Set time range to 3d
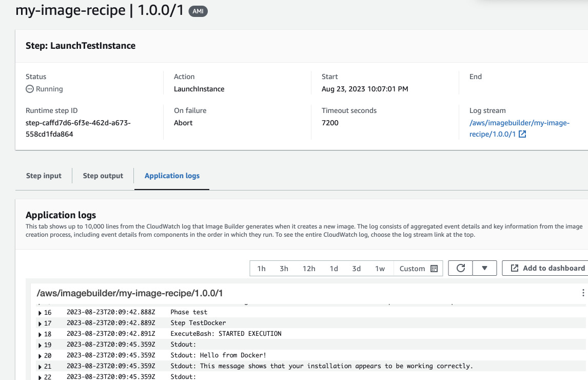Screen dimensions: 588x380 [x=356, y=269]
